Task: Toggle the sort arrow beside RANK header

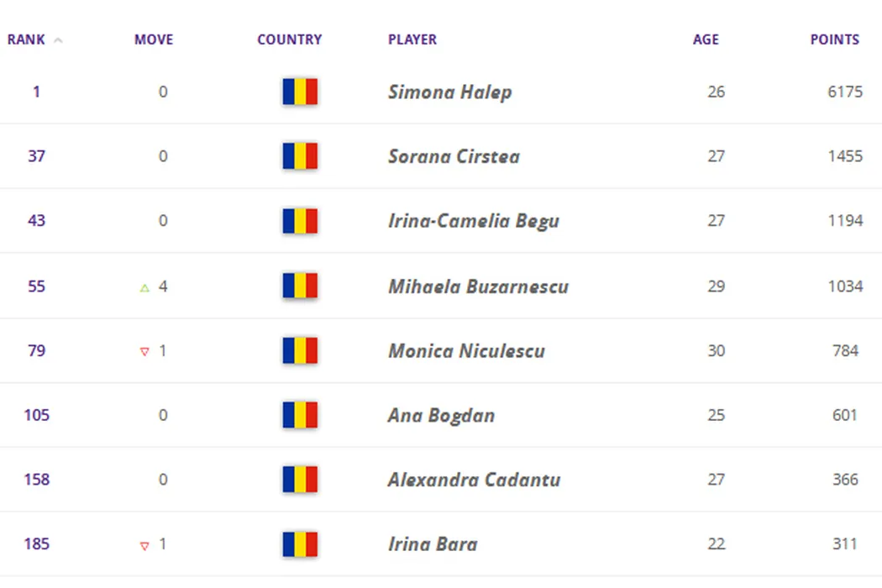Action: pyautogui.click(x=58, y=40)
